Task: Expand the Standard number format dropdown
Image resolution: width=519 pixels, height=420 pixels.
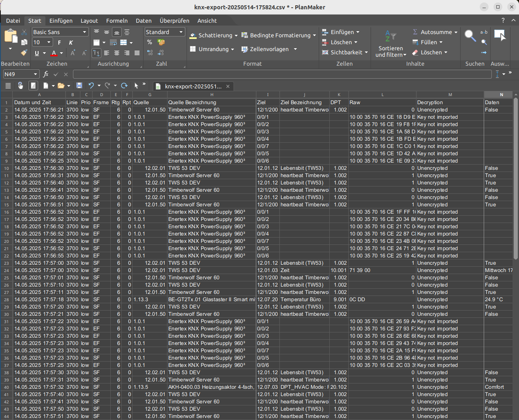Action: pos(181,32)
